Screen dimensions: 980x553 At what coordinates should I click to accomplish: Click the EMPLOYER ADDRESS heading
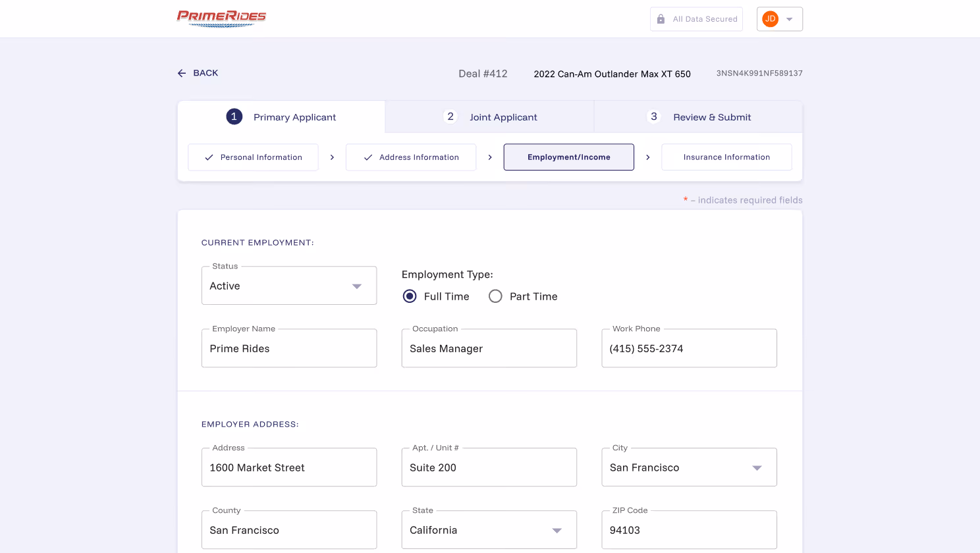[x=250, y=425]
